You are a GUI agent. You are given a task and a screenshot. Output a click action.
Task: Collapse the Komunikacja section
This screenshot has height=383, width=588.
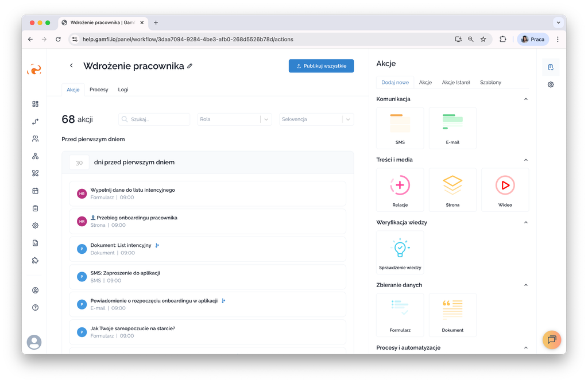[526, 99]
